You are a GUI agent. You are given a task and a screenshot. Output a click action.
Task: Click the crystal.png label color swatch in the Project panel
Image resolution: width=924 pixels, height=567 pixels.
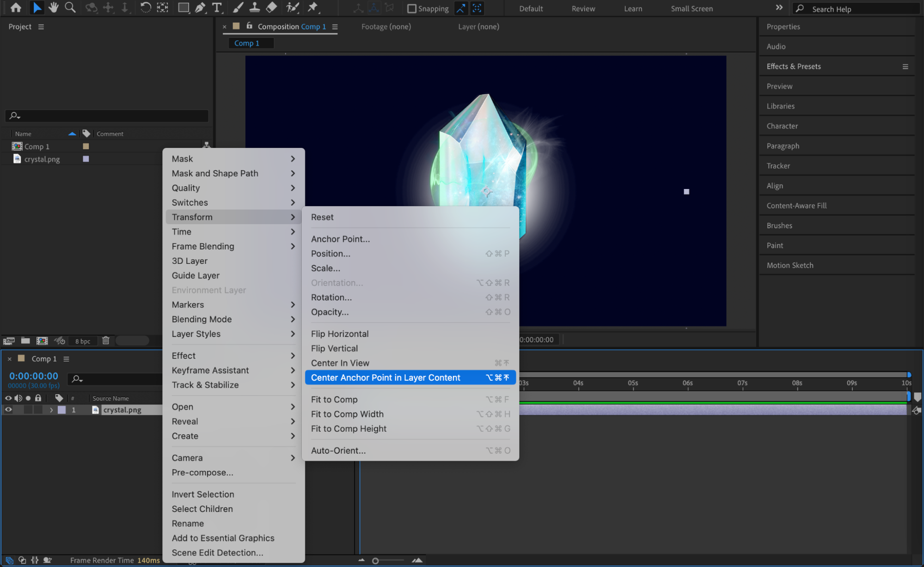coord(86,159)
